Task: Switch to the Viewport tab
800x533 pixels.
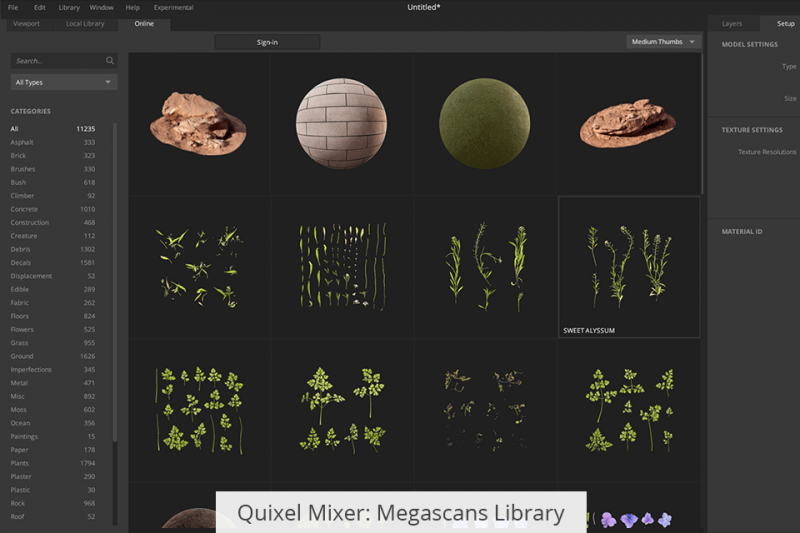Action: 27,23
